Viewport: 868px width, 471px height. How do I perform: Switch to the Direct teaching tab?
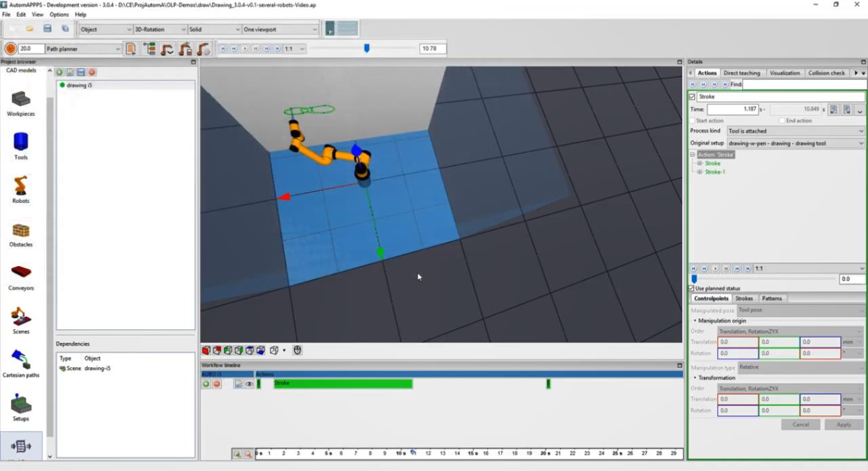741,73
